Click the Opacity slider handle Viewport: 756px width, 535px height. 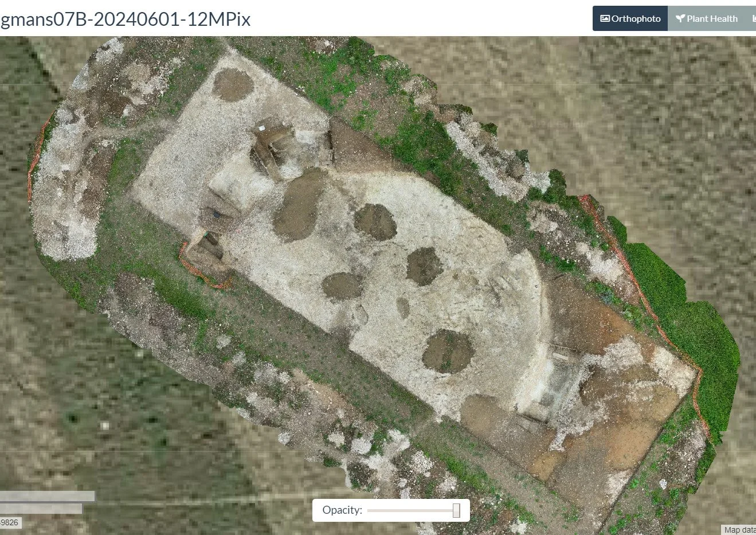click(x=456, y=510)
